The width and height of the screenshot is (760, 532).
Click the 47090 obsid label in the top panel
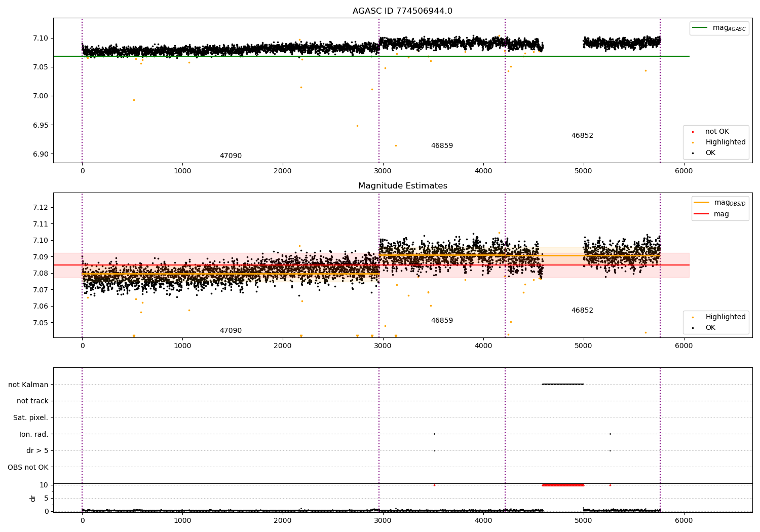click(231, 156)
